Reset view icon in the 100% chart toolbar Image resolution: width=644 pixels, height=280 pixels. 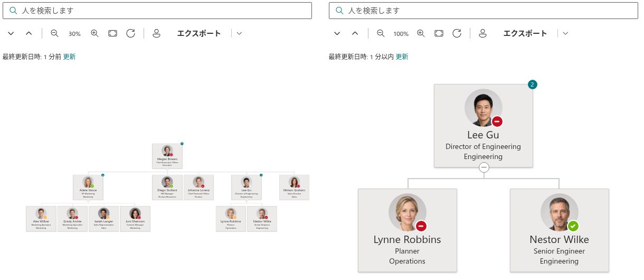457,33
